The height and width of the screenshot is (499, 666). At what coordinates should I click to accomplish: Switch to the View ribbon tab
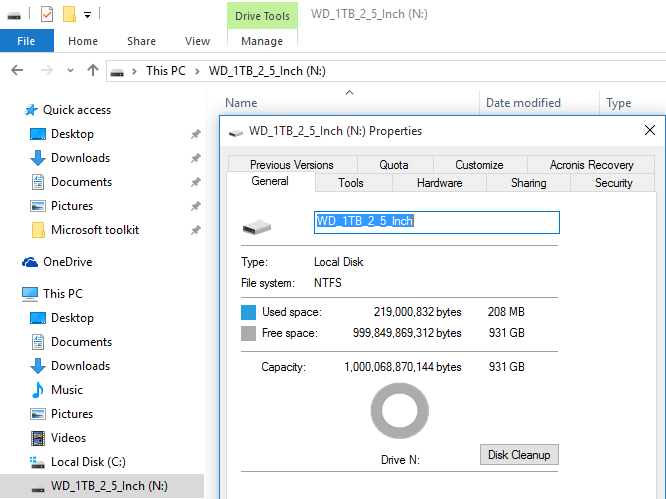(x=198, y=41)
